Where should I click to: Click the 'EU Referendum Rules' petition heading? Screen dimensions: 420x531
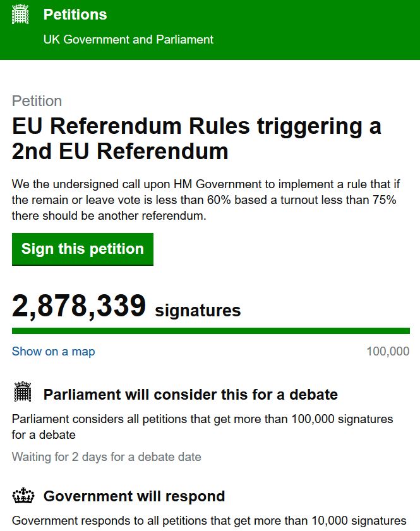[196, 139]
